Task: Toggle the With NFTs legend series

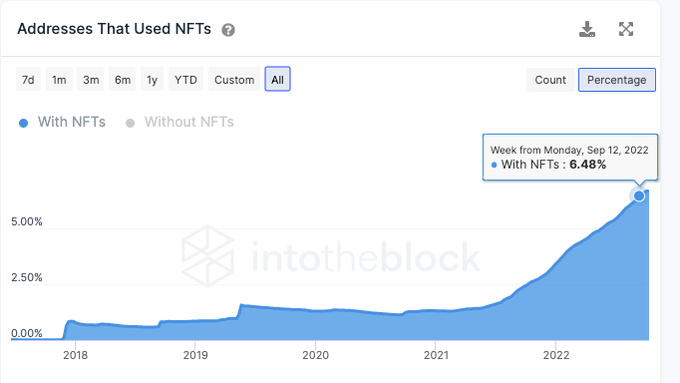Action: coord(62,122)
